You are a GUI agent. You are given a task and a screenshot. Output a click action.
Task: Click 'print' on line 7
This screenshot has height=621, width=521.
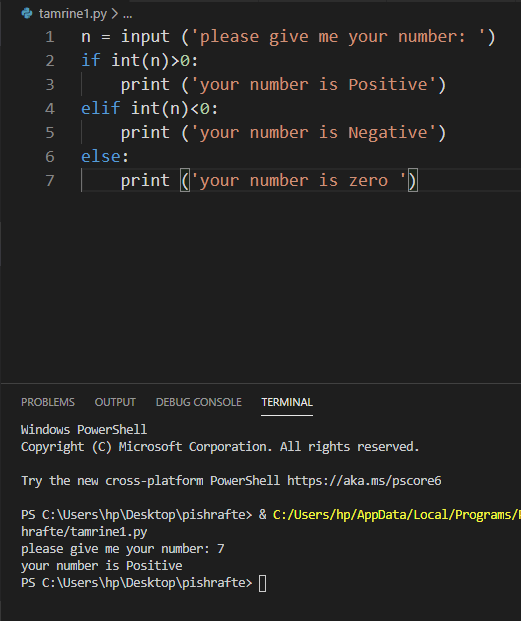(145, 181)
